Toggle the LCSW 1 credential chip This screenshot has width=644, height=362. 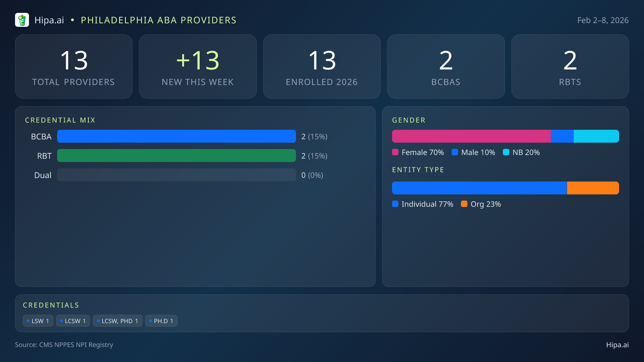[73, 320]
